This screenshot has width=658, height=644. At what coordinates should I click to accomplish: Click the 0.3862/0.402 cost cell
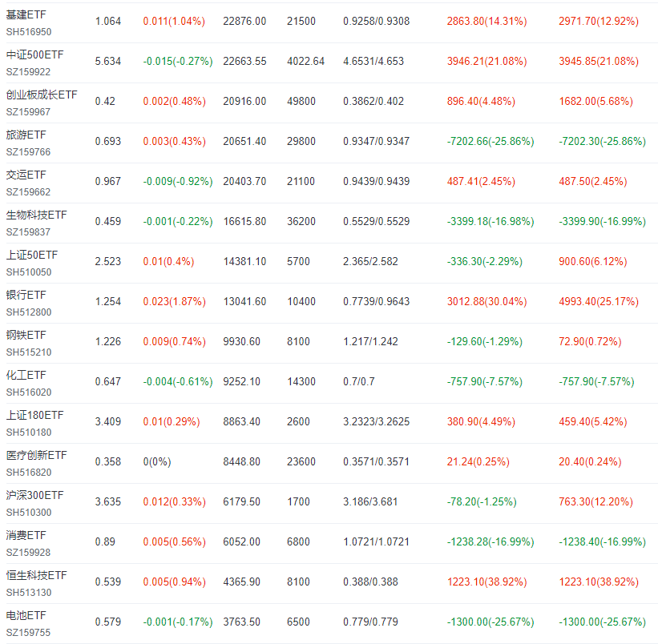click(373, 101)
